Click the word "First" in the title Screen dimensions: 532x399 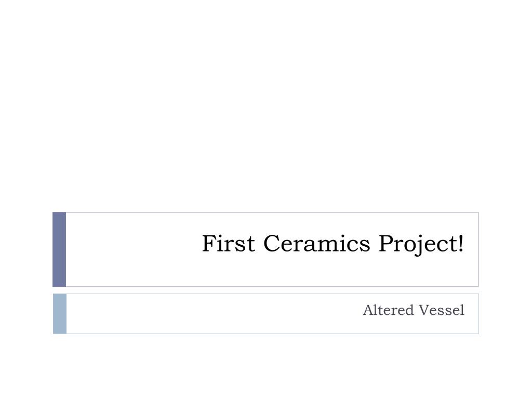tap(229, 243)
